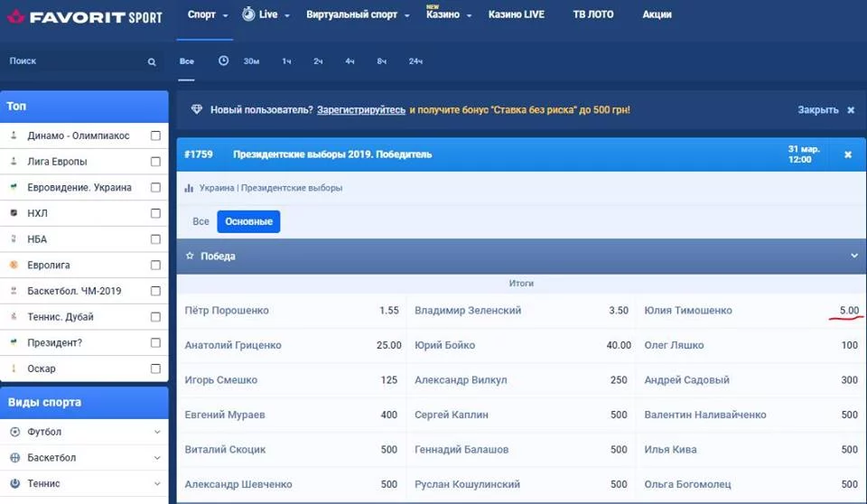
Task: Expand the Футбол sport category
Action: pos(157,433)
